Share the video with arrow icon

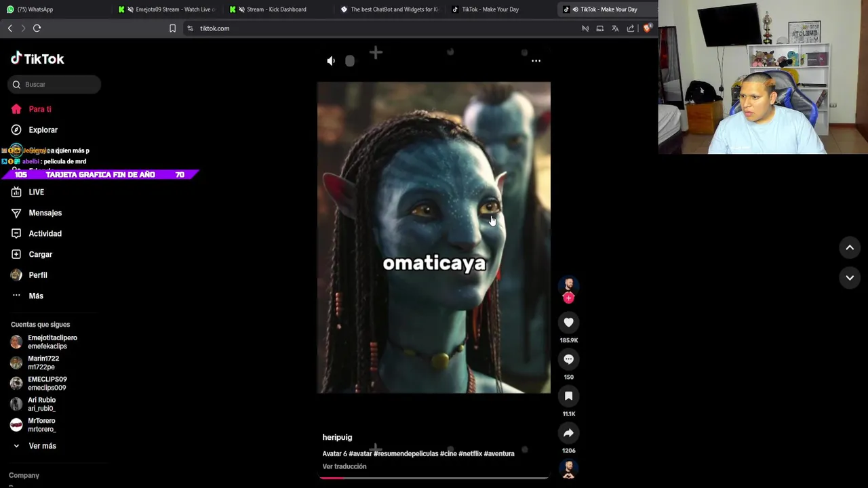tap(568, 432)
